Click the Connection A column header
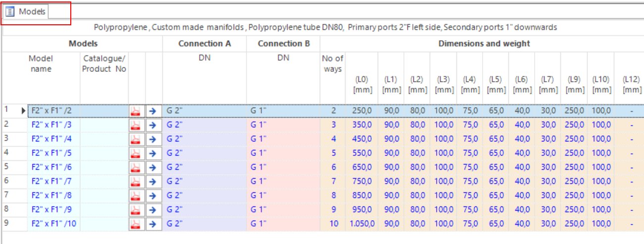Image resolution: width=644 pixels, height=244 pixels. point(204,44)
